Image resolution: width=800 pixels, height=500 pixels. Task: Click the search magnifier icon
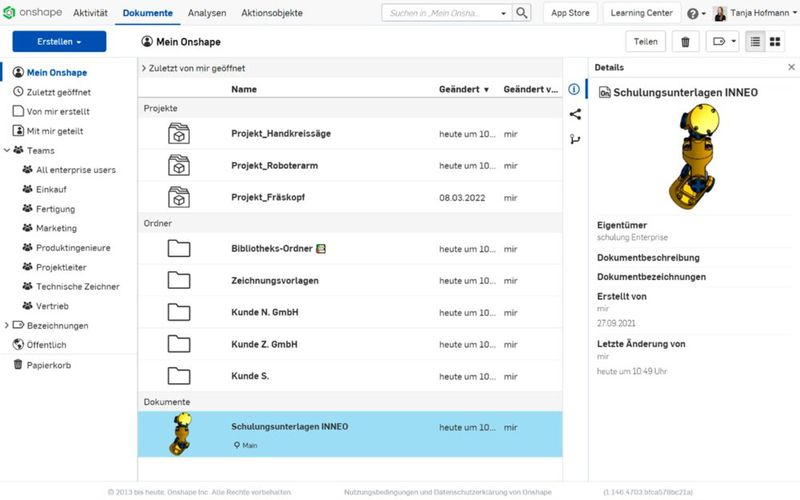tap(522, 13)
